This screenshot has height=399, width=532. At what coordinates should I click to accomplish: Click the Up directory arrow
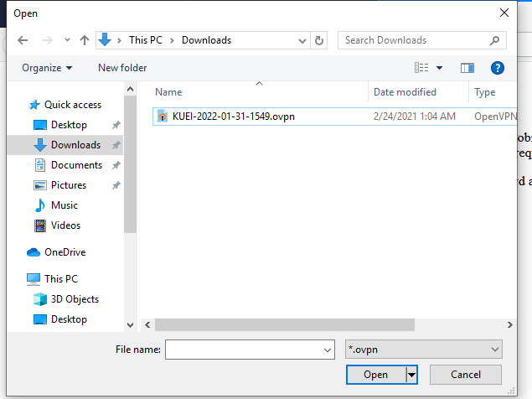84,40
